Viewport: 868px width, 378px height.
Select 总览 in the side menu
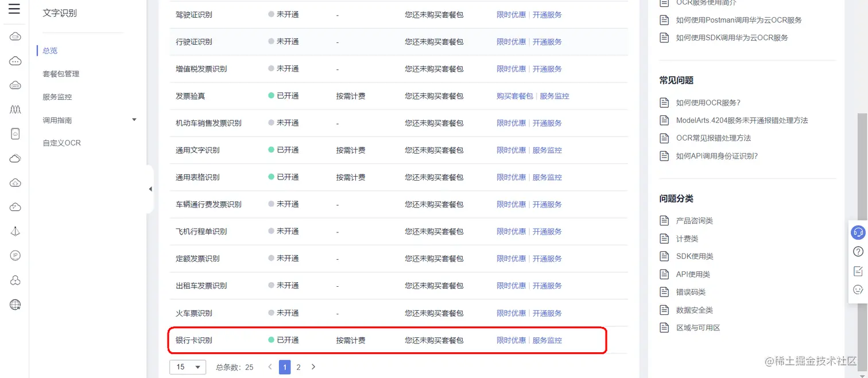pos(50,50)
